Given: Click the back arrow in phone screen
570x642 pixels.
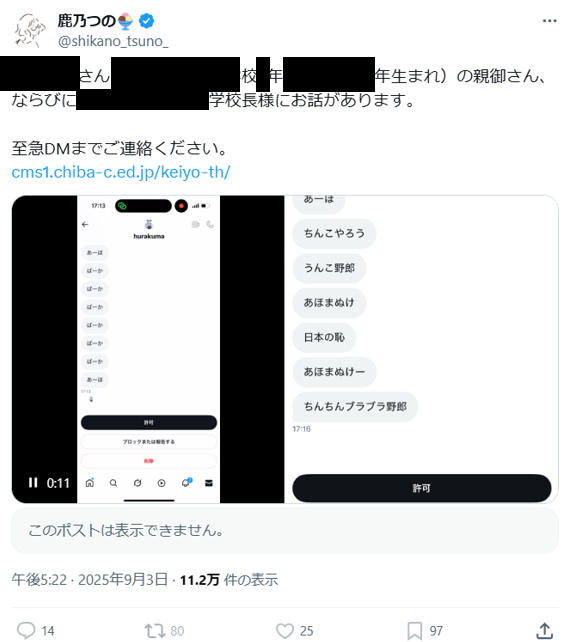Looking at the screenshot, I should point(85,224).
